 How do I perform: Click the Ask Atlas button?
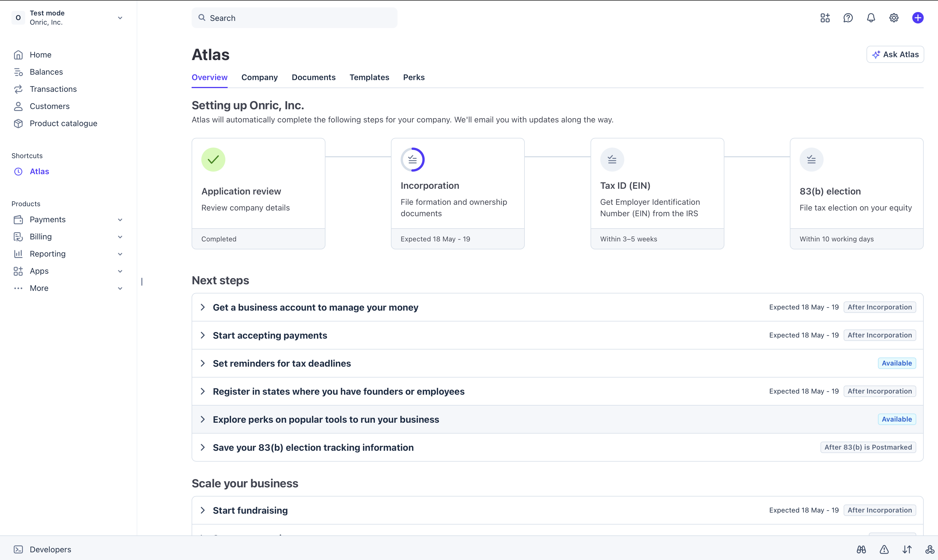[895, 54]
